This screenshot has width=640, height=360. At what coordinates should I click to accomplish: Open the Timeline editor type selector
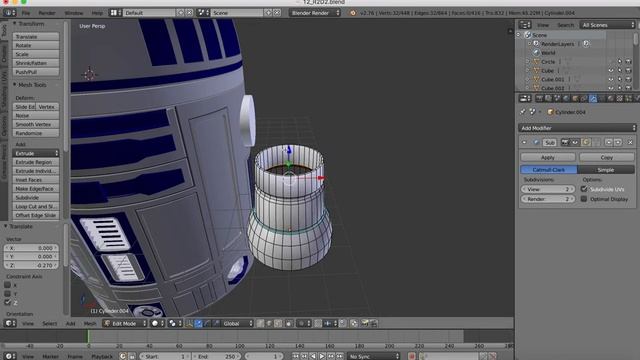tap(9, 356)
